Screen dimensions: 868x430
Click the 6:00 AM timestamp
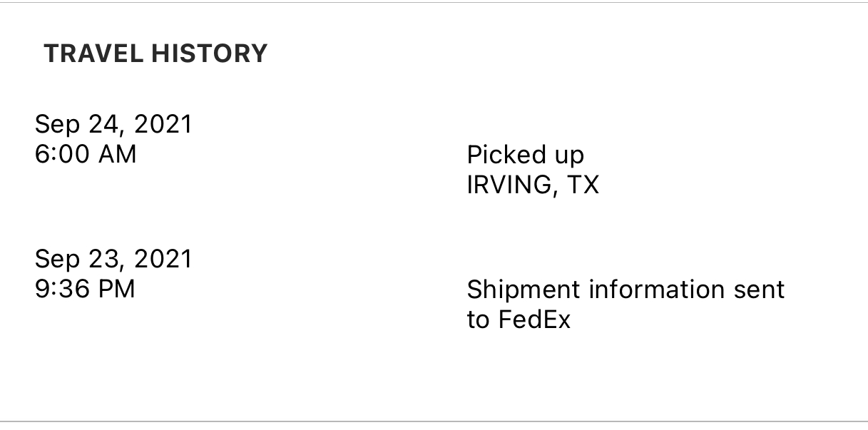(x=86, y=154)
